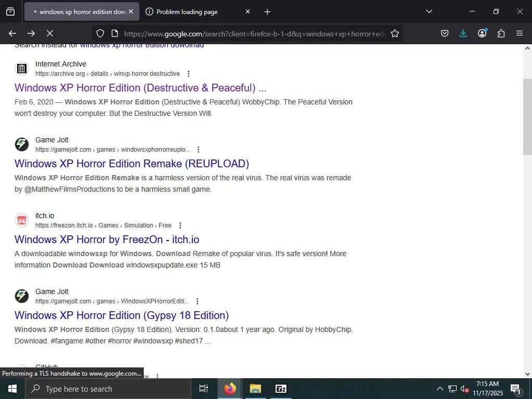The image size is (532, 399).
Task: Click scrollbar up arrow
Action: [528, 48]
